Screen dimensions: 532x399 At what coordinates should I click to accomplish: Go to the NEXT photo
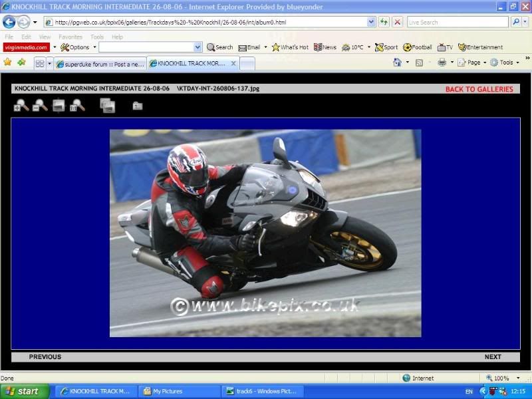pyautogui.click(x=493, y=357)
